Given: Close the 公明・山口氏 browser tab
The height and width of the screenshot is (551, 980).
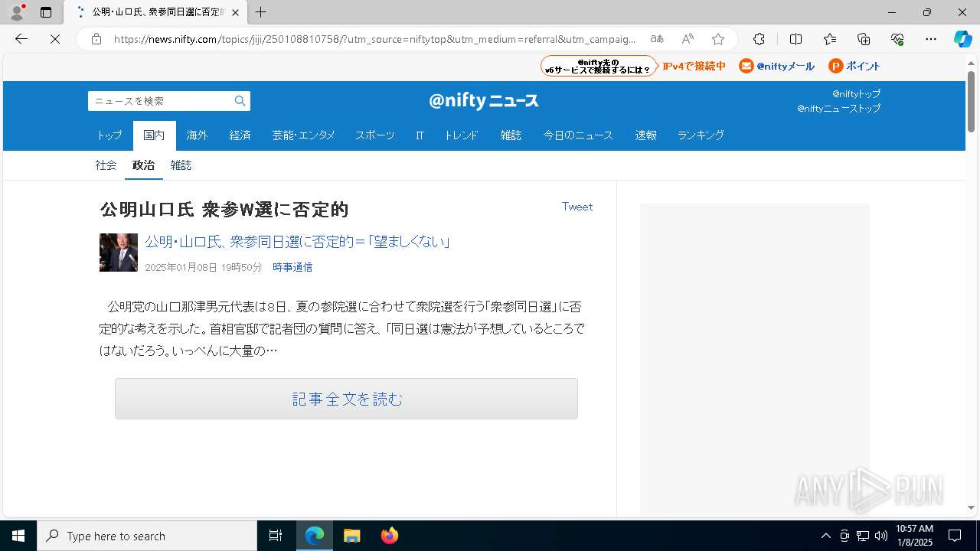Looking at the screenshot, I should 235,12.
